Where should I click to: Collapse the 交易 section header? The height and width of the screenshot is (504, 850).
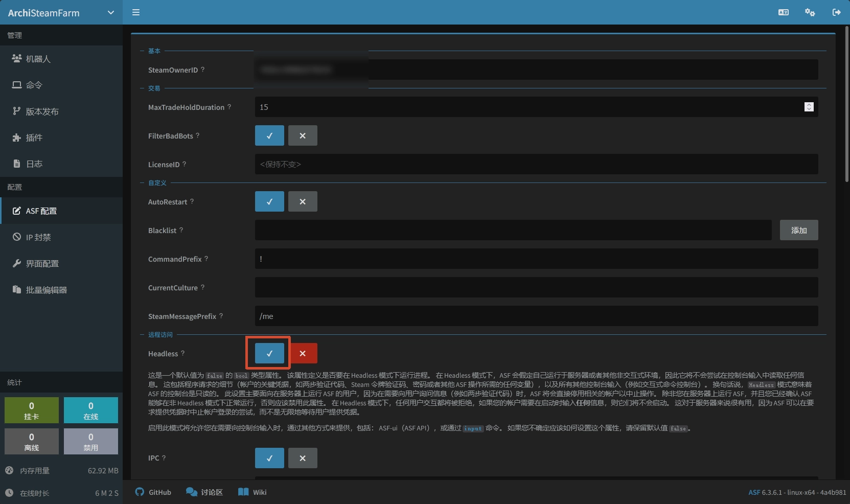(154, 88)
